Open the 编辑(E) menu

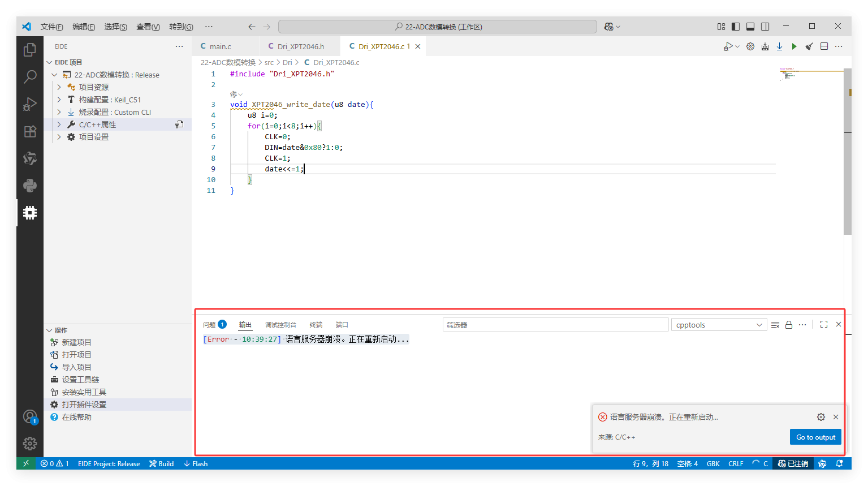pos(84,27)
